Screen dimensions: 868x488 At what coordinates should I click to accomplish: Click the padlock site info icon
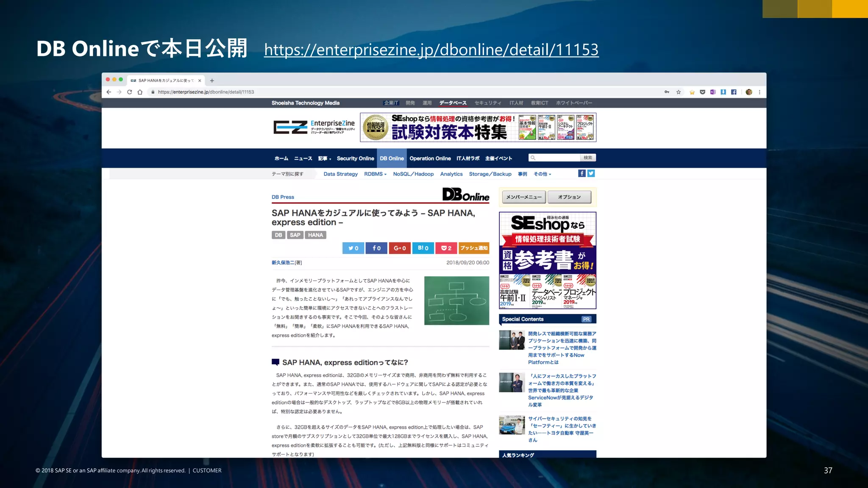tap(153, 92)
